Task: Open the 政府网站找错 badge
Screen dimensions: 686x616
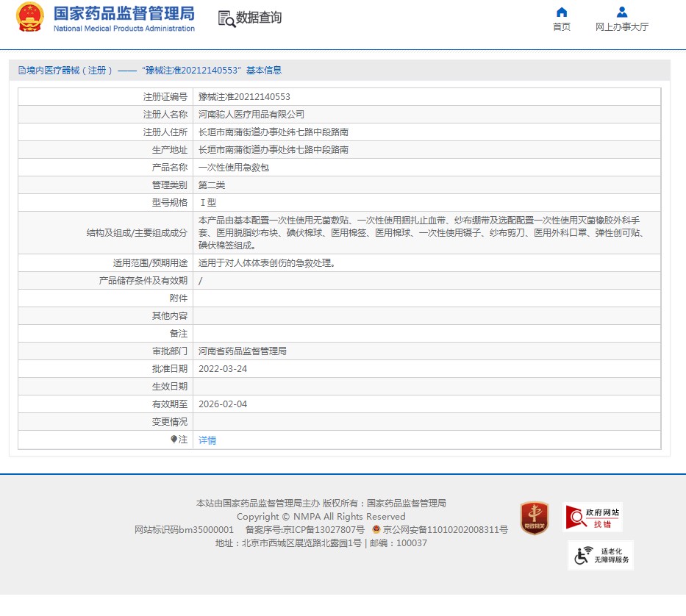Action: coord(593,517)
